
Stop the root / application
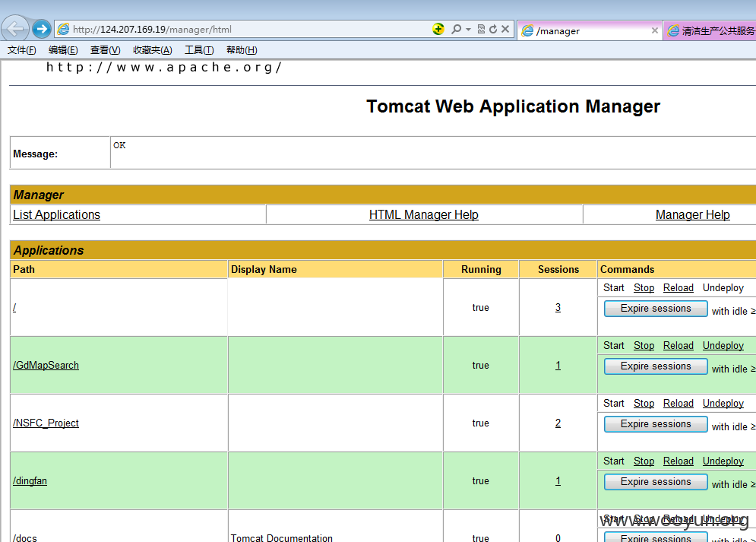click(644, 288)
